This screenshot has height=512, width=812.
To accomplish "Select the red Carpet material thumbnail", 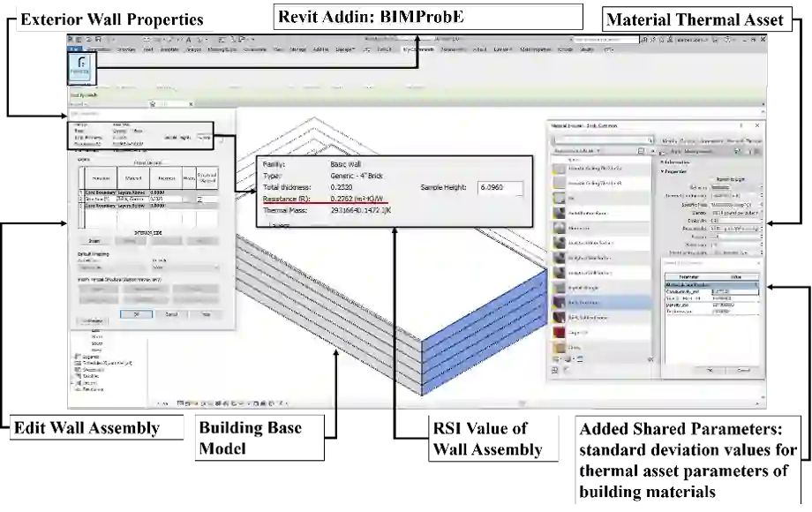I will pyautogui.click(x=559, y=333).
